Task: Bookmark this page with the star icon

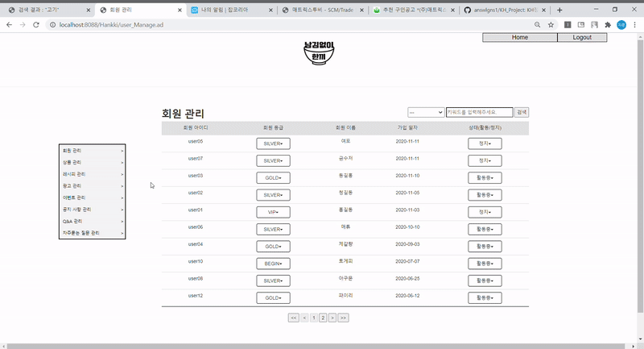Action: coord(551,25)
